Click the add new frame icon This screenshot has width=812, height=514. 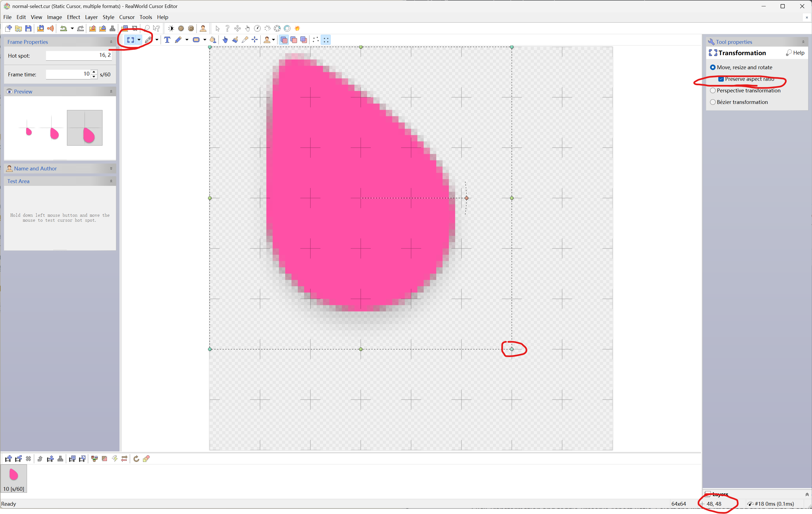pos(9,459)
